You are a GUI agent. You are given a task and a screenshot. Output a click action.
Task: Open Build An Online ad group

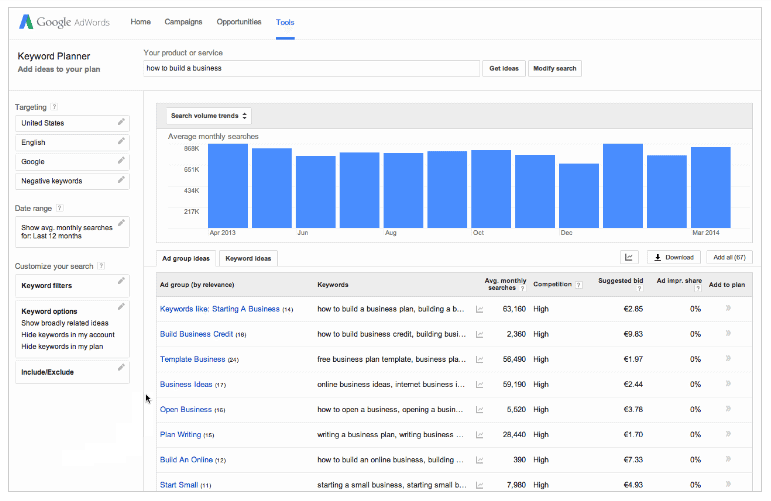click(186, 459)
